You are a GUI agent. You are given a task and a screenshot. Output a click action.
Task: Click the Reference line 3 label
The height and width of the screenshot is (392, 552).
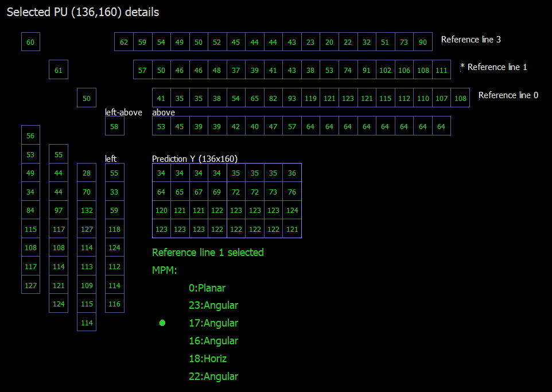tap(471, 40)
